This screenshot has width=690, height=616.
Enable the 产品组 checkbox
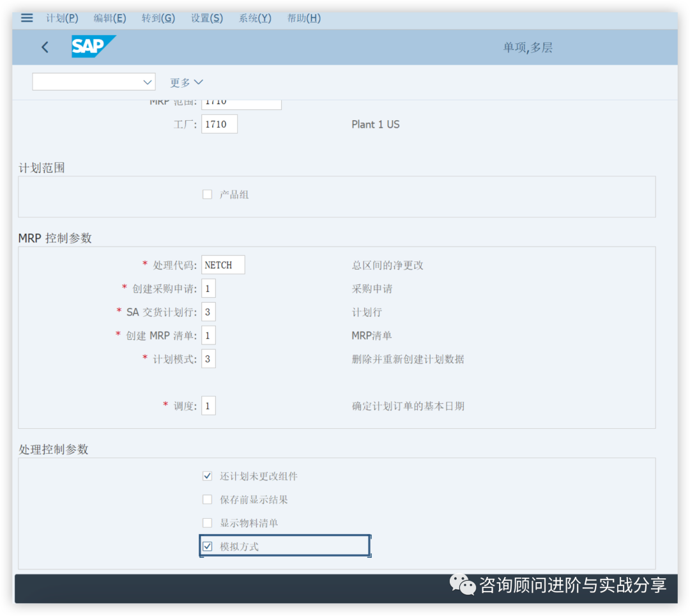[x=207, y=194]
